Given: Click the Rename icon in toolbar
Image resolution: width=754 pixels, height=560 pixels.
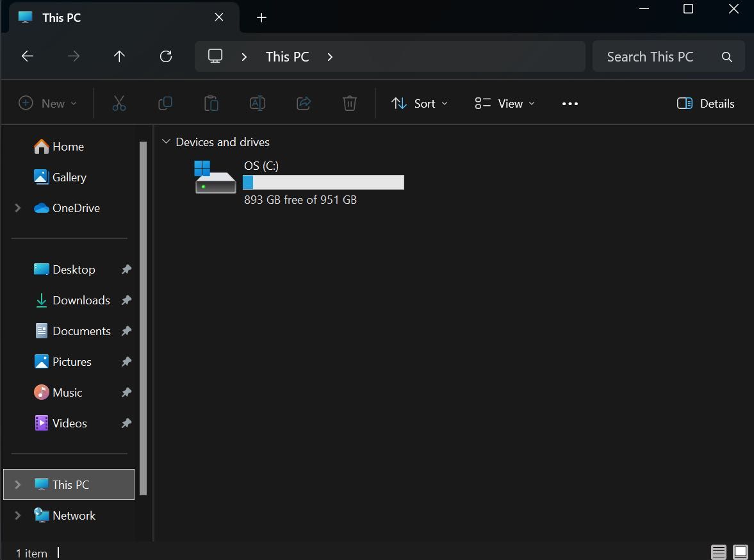Looking at the screenshot, I should click(x=258, y=103).
